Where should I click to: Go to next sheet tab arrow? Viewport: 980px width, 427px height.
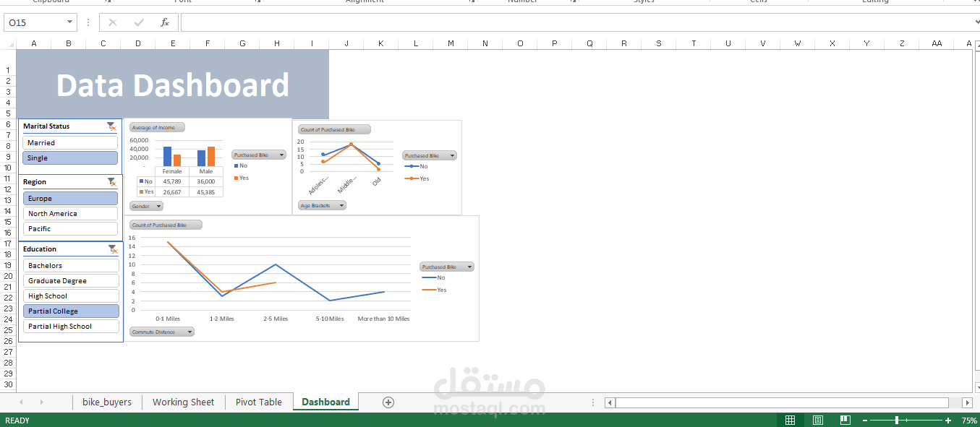[42, 402]
